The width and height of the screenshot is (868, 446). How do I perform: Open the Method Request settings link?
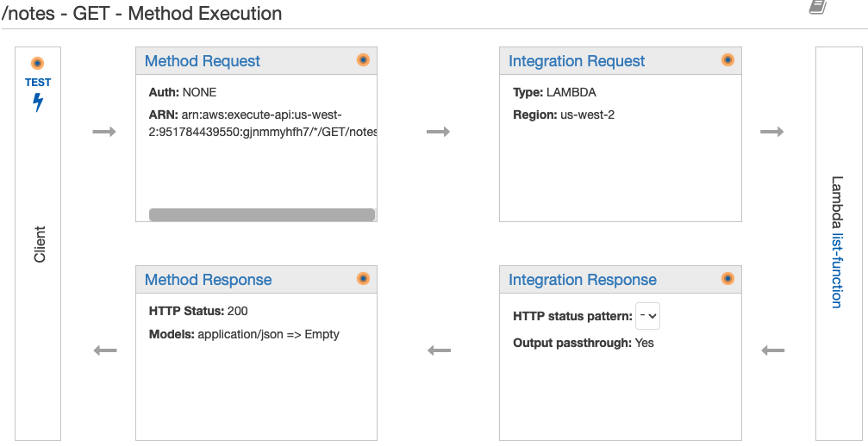click(202, 61)
